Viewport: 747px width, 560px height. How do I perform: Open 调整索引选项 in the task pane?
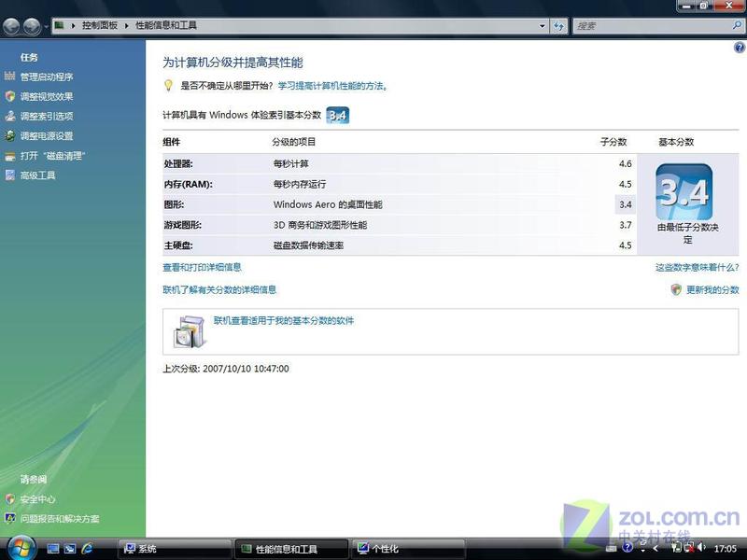coord(47,116)
